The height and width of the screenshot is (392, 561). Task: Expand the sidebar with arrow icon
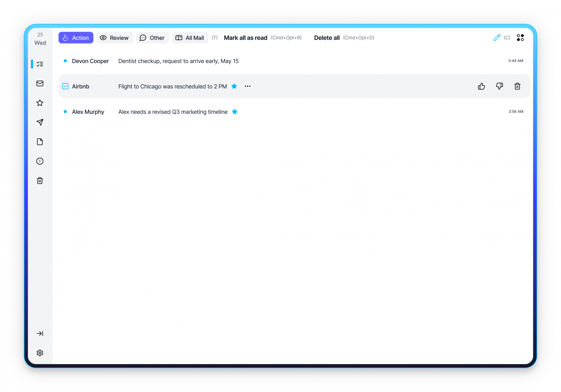click(x=40, y=333)
